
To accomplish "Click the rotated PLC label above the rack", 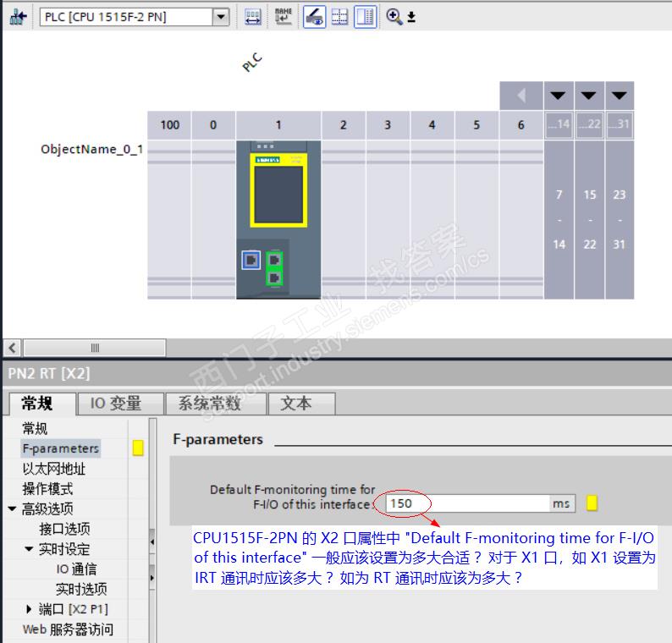I will (x=252, y=62).
